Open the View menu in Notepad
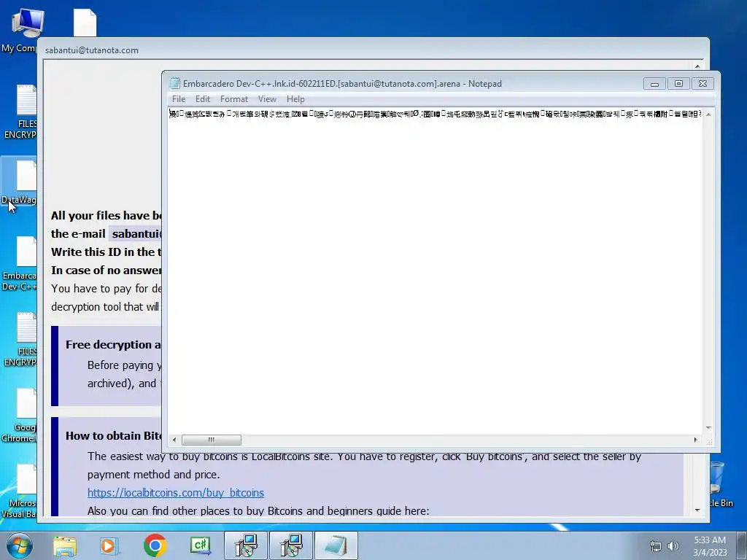This screenshot has width=747, height=560. click(267, 99)
